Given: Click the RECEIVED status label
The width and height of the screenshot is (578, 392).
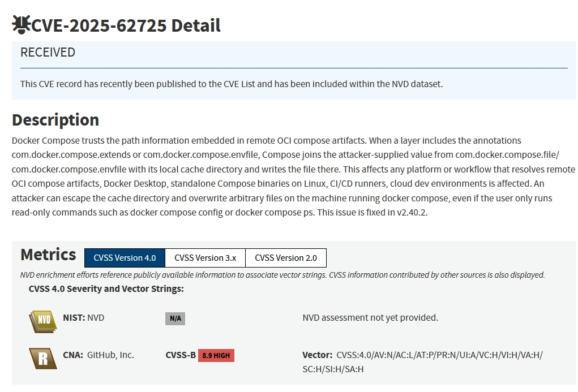Looking at the screenshot, I should [x=48, y=53].
